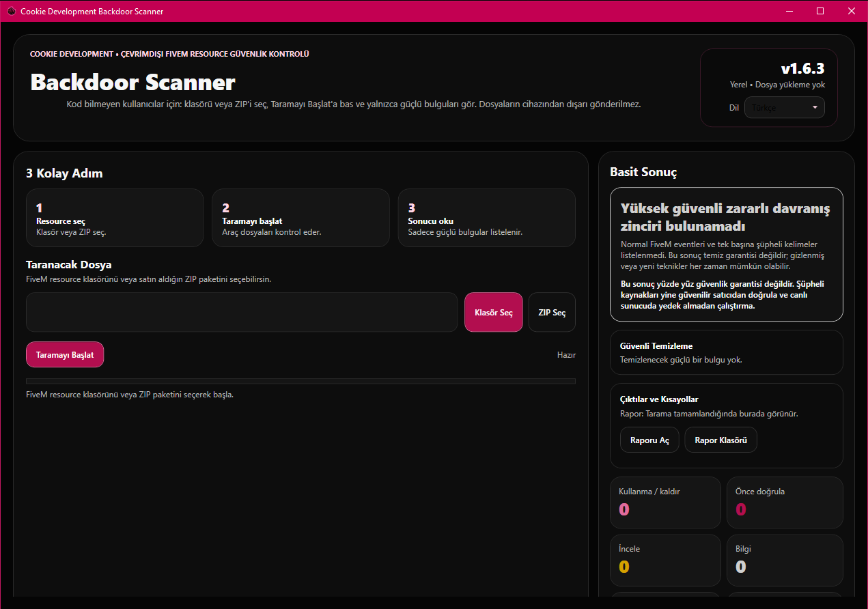Click the COOKIE DEVELOPMENT subtitle text
This screenshot has width=868, height=609.
(169, 54)
